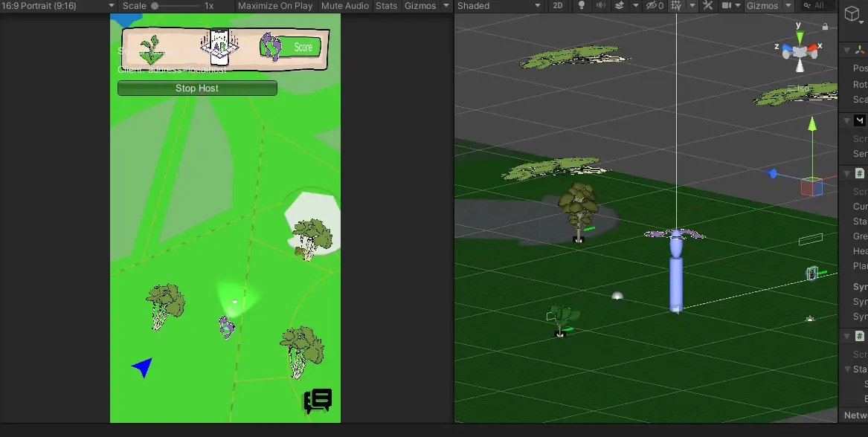This screenshot has height=437, width=868.
Task: Click the Stats button in Game view
Action: pyautogui.click(x=386, y=6)
